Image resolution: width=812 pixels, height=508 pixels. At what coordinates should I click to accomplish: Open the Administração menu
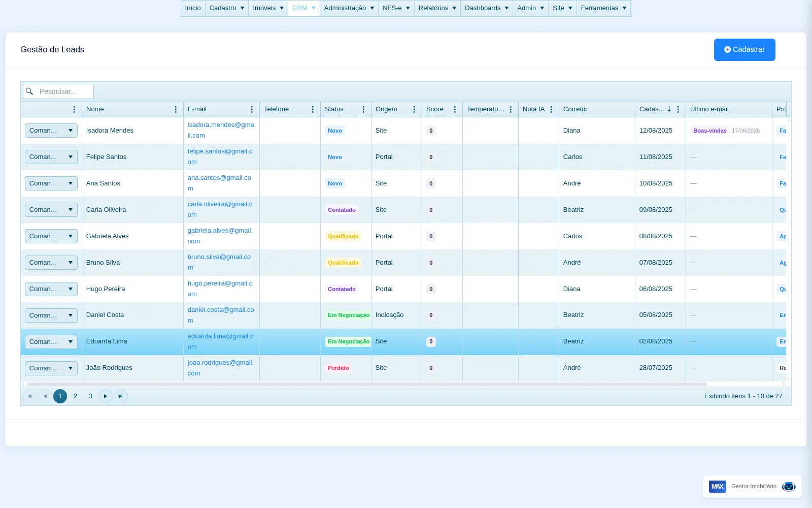[x=349, y=8]
